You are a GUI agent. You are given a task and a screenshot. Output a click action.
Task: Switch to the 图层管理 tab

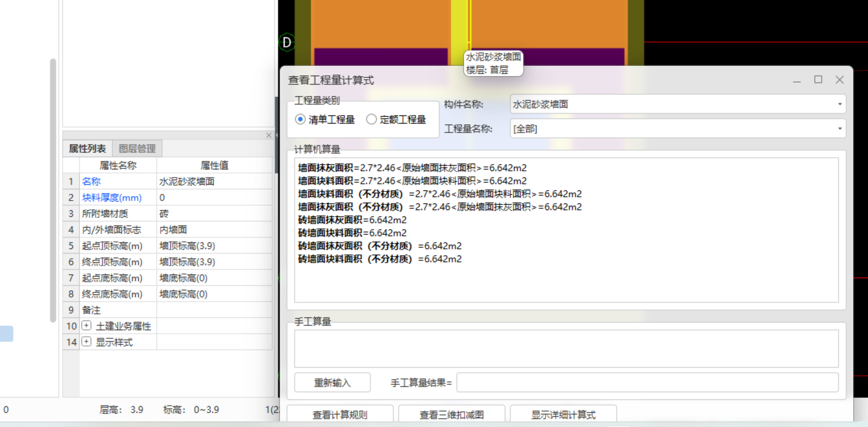[137, 148]
